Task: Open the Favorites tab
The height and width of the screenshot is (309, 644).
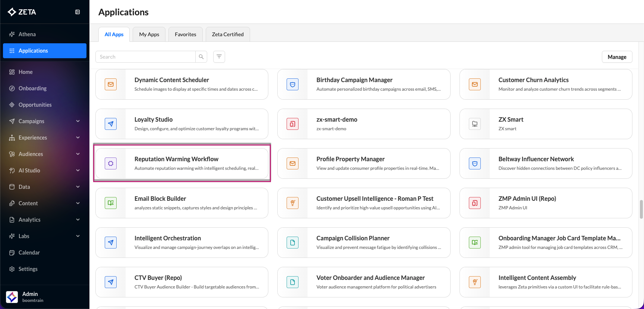Action: 186,34
